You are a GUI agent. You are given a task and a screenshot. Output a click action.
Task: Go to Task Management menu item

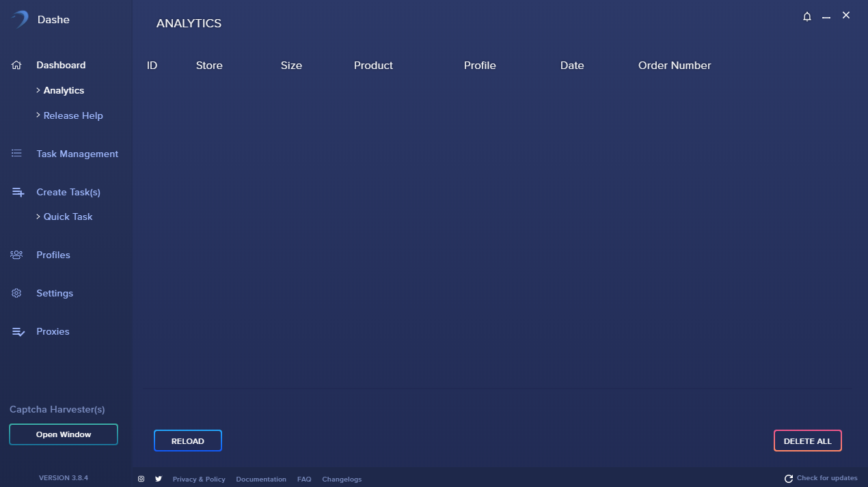[x=77, y=154]
